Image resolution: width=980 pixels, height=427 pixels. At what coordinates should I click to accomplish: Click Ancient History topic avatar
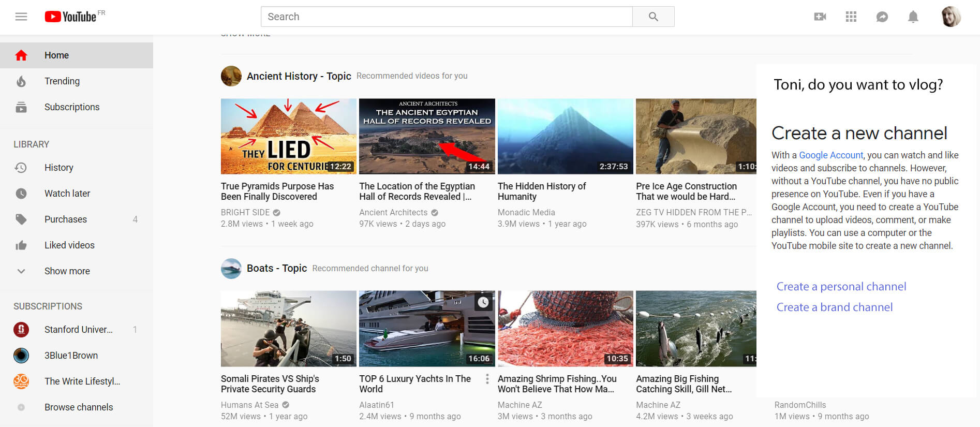tap(231, 76)
